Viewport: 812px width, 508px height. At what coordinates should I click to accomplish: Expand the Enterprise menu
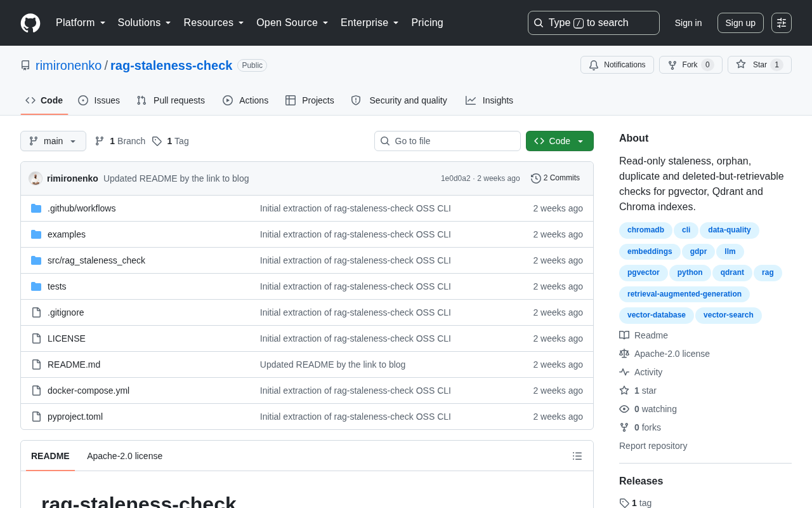[x=370, y=23]
